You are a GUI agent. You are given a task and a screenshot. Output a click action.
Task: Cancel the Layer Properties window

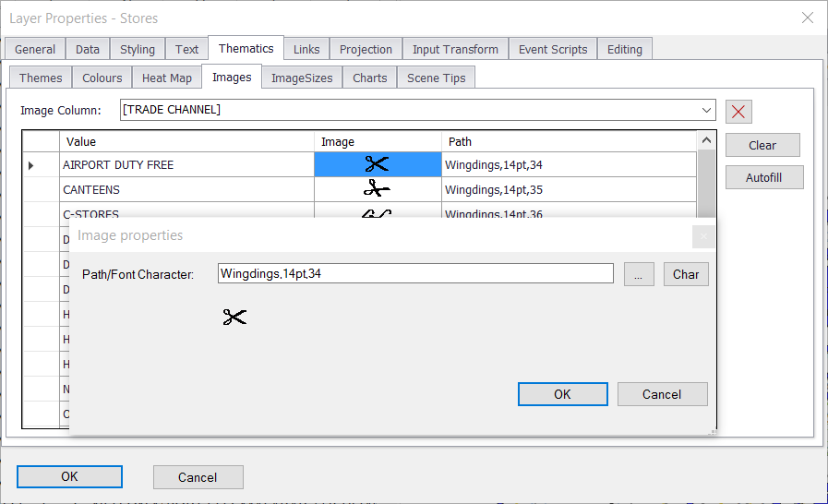coord(198,477)
